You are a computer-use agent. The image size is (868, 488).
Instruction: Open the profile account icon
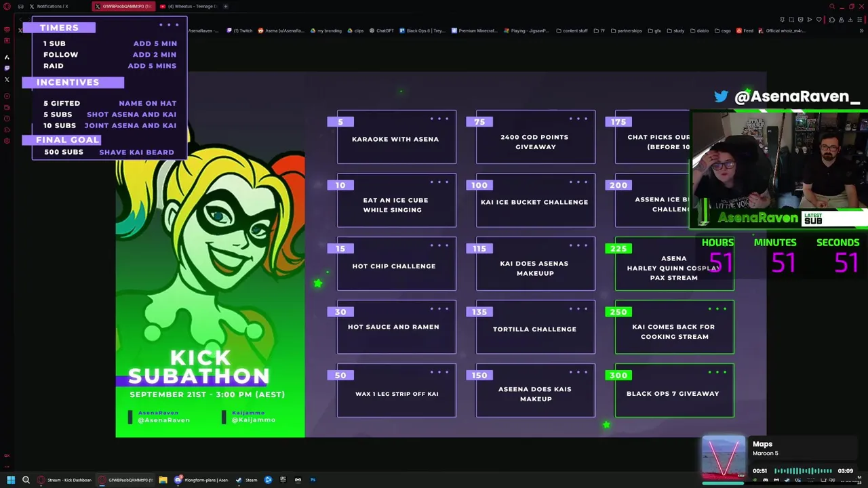point(842,19)
